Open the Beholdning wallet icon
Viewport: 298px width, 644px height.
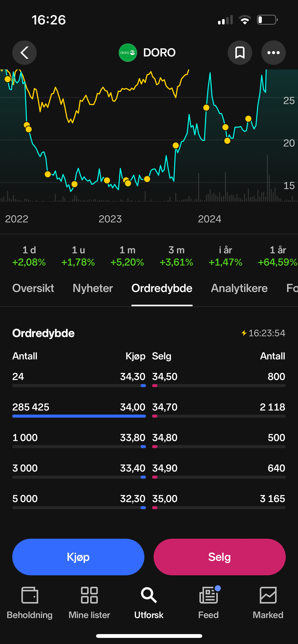[30, 595]
